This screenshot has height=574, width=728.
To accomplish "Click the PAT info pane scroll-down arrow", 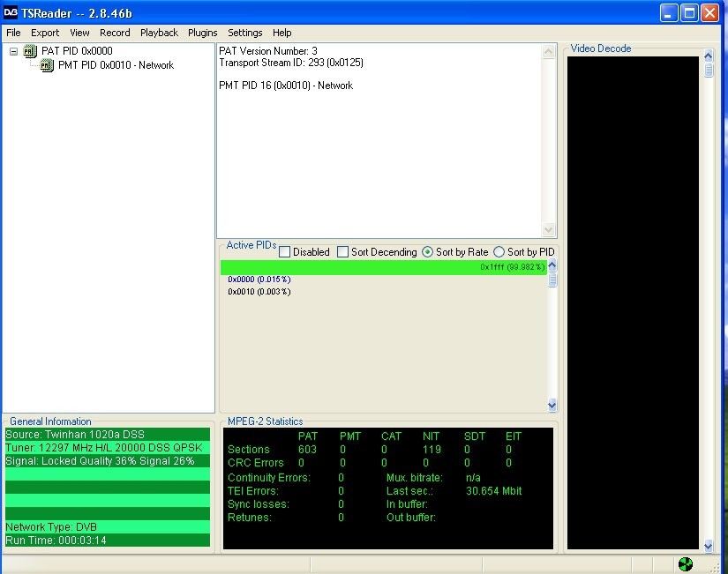I will pyautogui.click(x=548, y=230).
